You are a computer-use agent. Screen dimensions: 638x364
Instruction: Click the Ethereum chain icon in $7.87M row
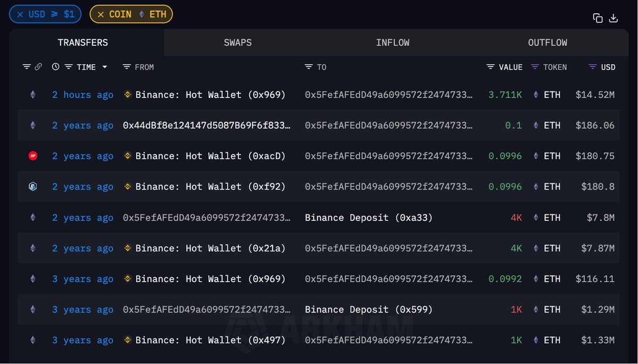tap(33, 248)
